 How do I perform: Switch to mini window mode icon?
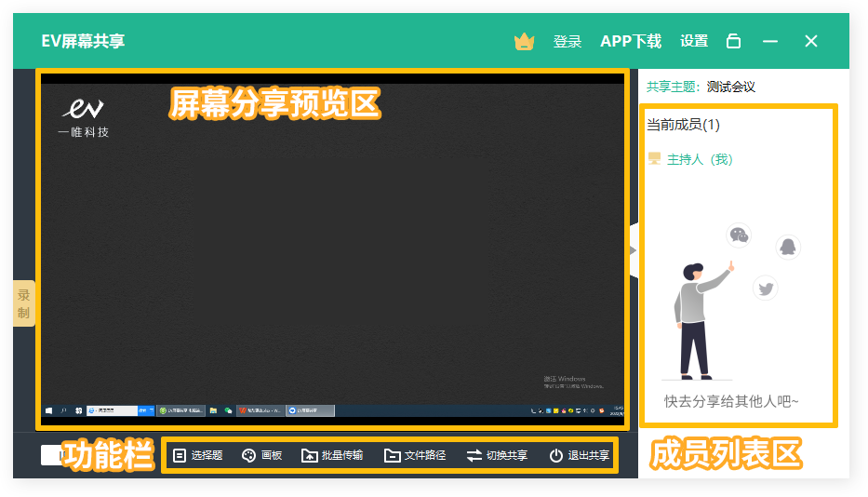(734, 41)
